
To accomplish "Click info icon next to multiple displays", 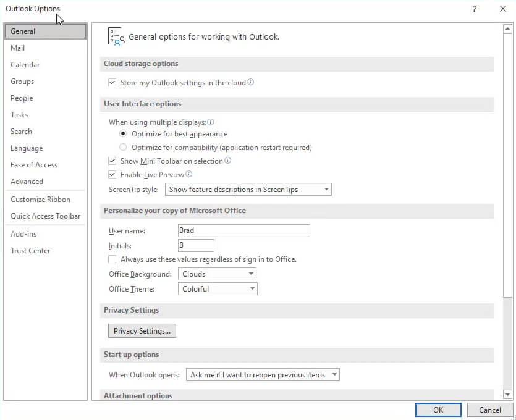I will [211, 122].
